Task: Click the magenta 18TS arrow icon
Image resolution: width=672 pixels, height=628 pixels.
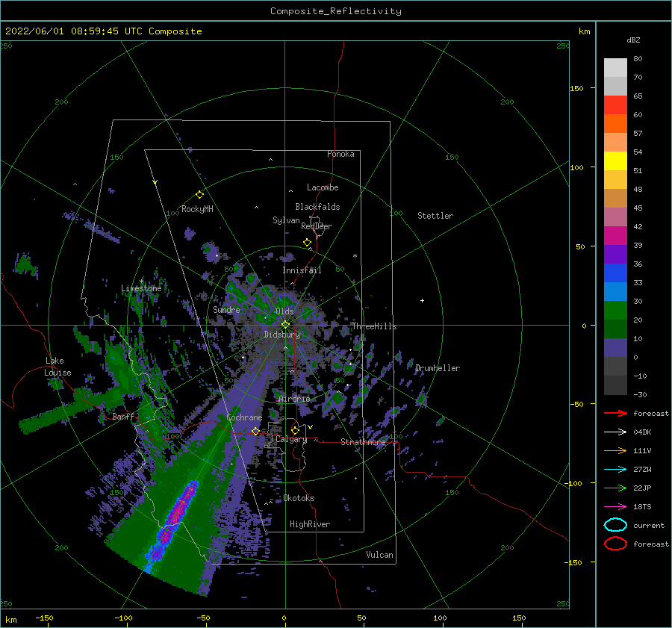Action: pyautogui.click(x=615, y=507)
